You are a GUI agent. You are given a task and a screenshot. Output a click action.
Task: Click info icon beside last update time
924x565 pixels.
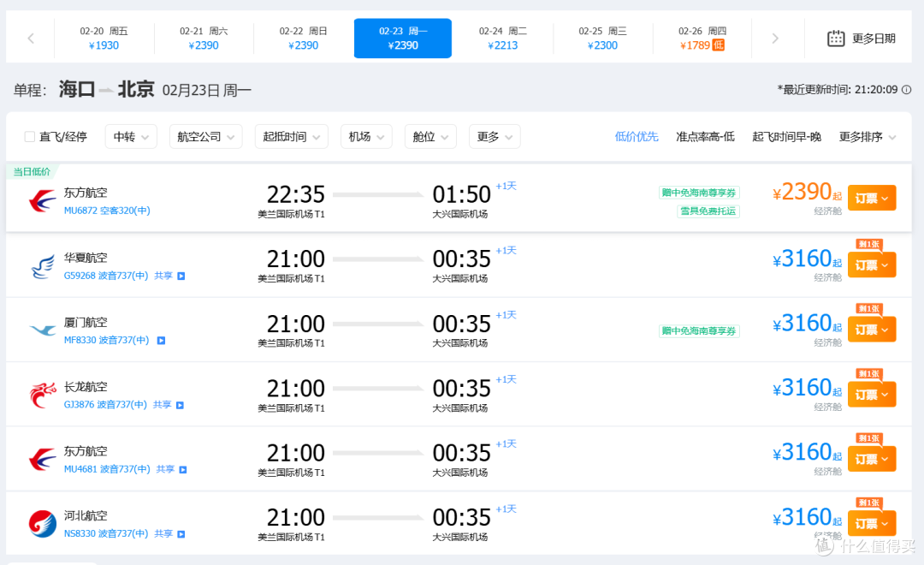pyautogui.click(x=906, y=90)
